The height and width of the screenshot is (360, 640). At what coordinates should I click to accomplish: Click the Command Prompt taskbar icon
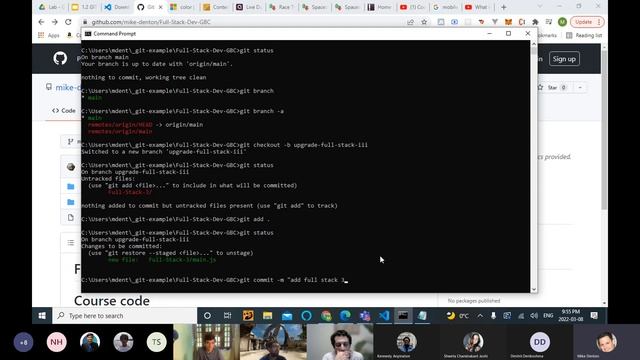coord(403,316)
